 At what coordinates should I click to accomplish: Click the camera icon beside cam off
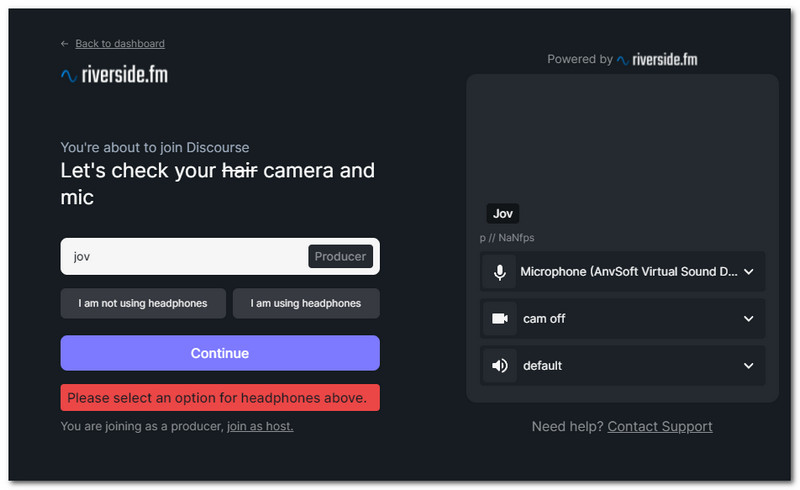[499, 319]
